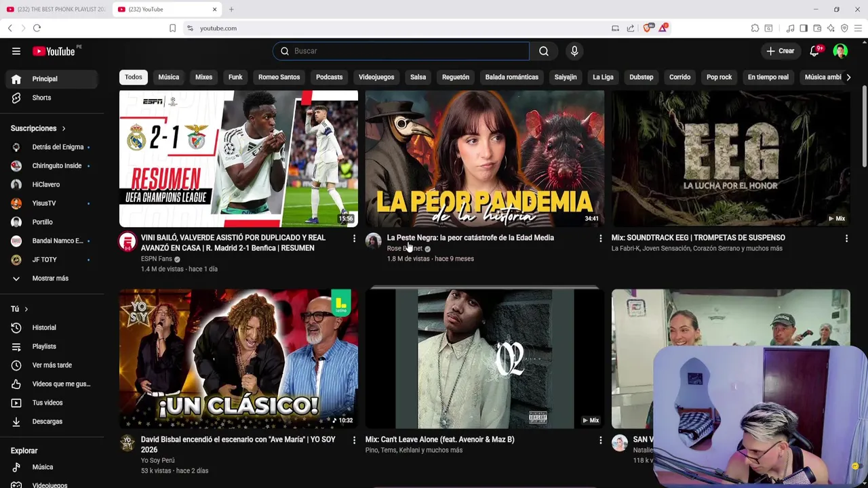Open options for VINI BAILÓ video
868x488 pixels.
[x=354, y=239]
